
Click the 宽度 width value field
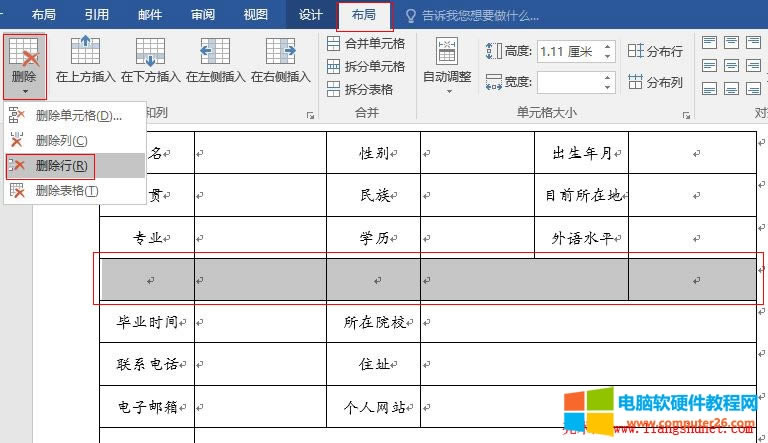568,82
